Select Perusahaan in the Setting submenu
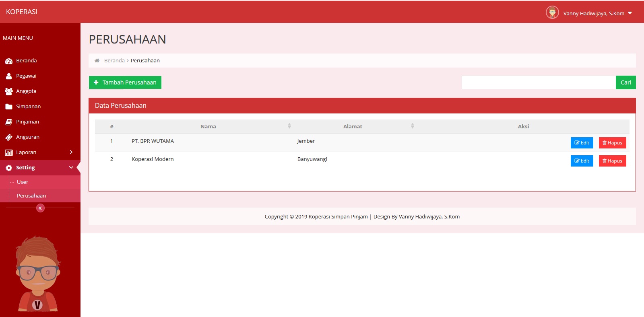The image size is (644, 317). click(40, 196)
